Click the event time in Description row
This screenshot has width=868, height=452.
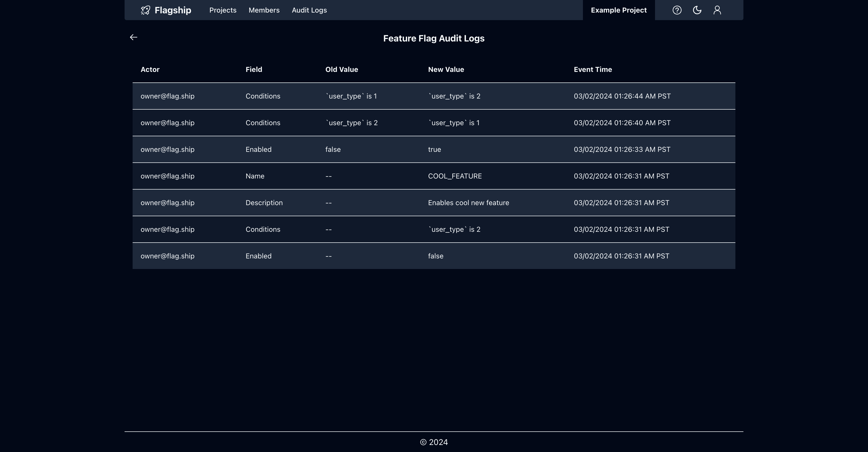pos(622,203)
